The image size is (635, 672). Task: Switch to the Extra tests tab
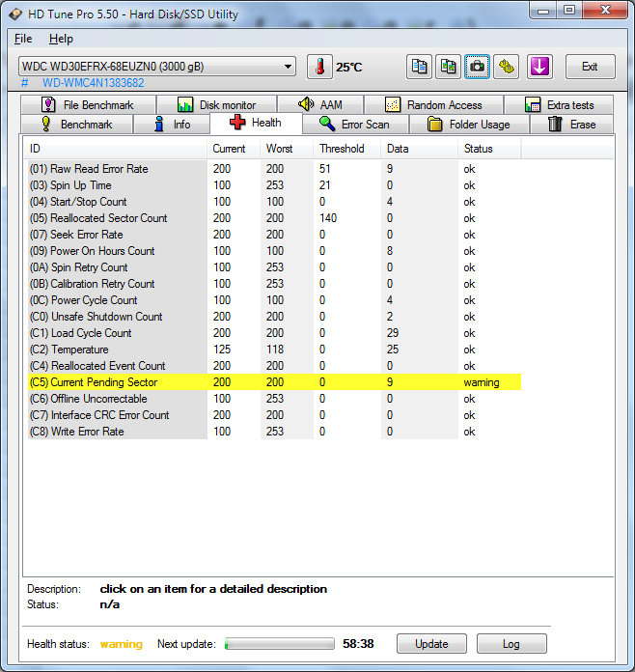(x=559, y=105)
